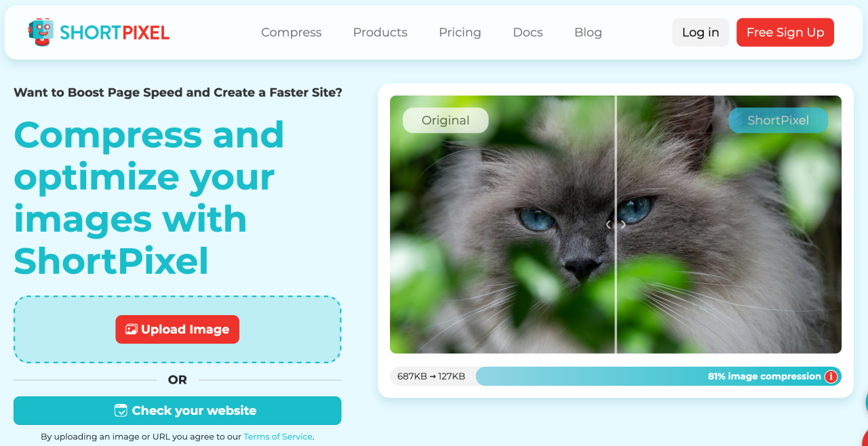Image resolution: width=868 pixels, height=446 pixels.
Task: Click the teal circle icon at right edge
Action: 866,403
